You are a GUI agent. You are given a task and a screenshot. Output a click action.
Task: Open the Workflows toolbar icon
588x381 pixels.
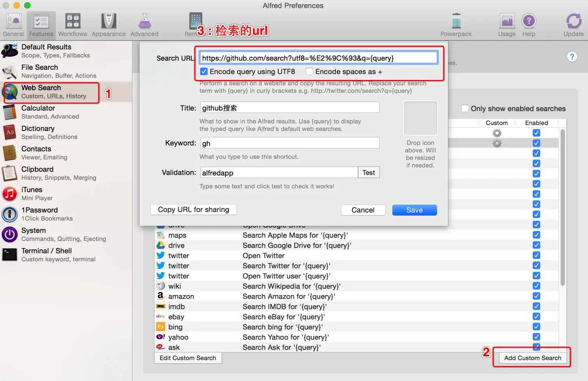73,25
